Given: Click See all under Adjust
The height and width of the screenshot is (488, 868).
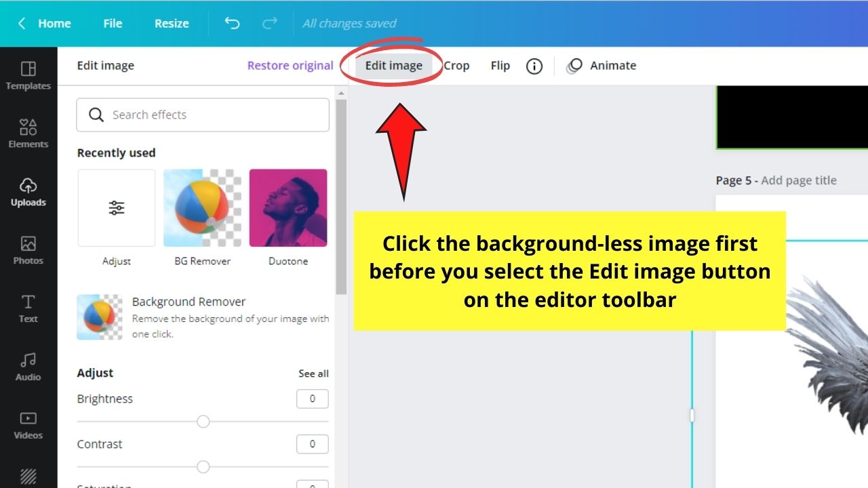Looking at the screenshot, I should pos(313,373).
